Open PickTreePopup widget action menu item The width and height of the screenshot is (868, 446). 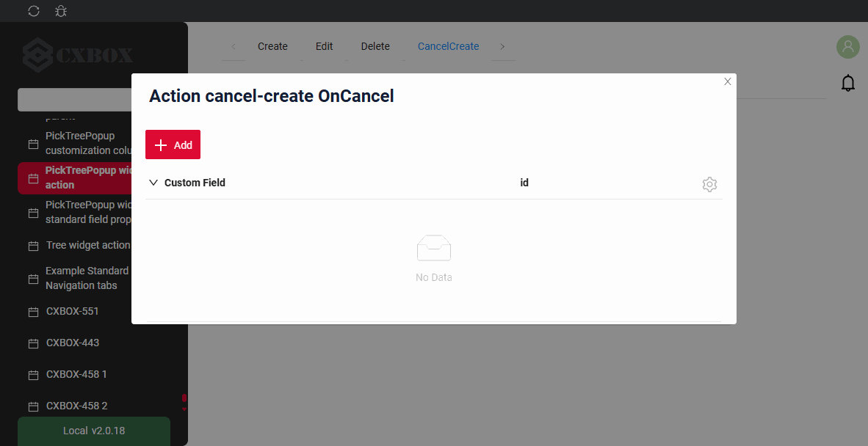coord(75,178)
